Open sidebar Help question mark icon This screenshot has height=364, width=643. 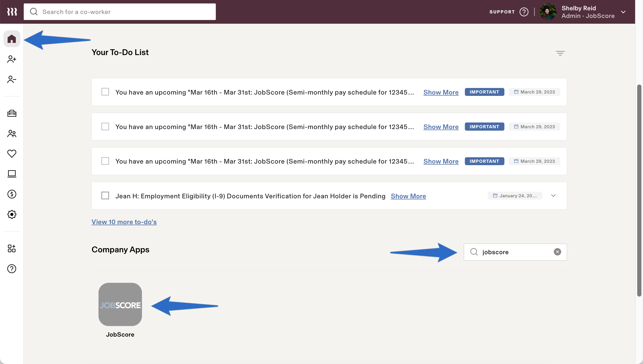pos(12,269)
